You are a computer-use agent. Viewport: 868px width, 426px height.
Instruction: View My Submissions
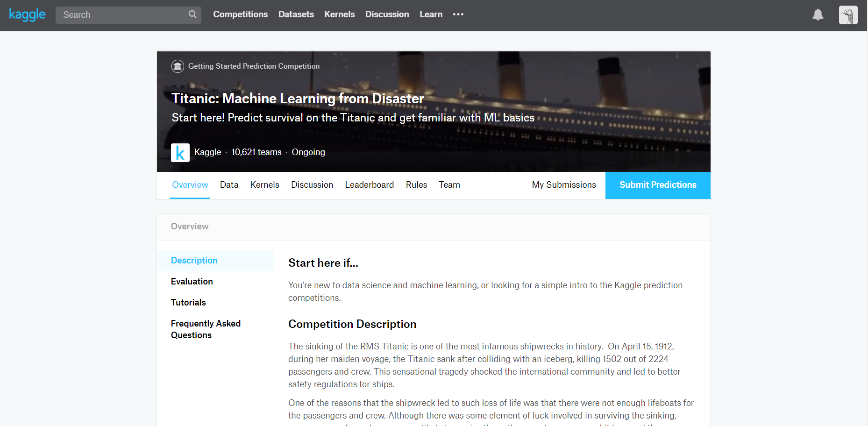click(563, 185)
